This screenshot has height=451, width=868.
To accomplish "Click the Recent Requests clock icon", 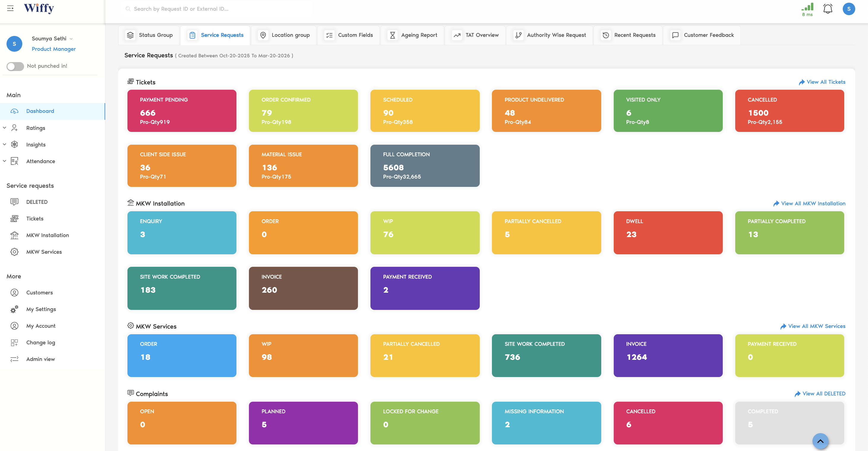I will click(x=605, y=35).
